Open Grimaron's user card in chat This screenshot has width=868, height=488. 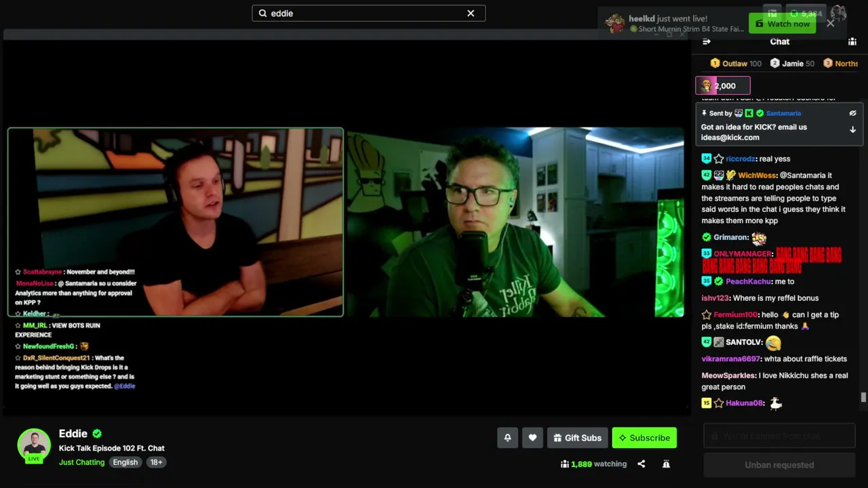tap(731, 237)
